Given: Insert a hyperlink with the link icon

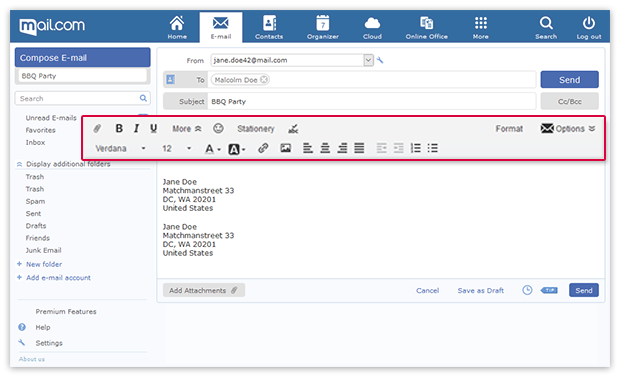Looking at the screenshot, I should [x=263, y=148].
